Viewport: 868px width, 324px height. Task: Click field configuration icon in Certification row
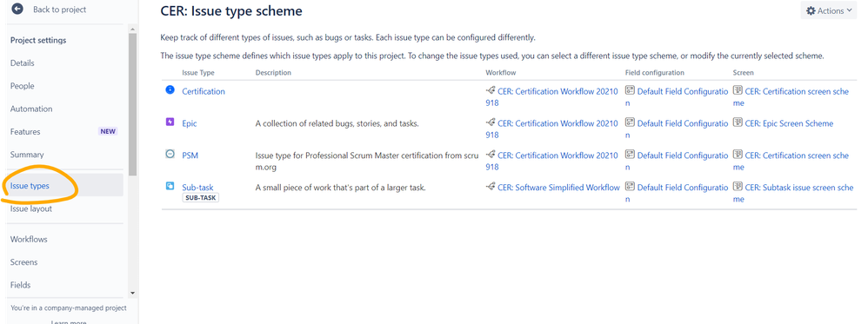(630, 90)
